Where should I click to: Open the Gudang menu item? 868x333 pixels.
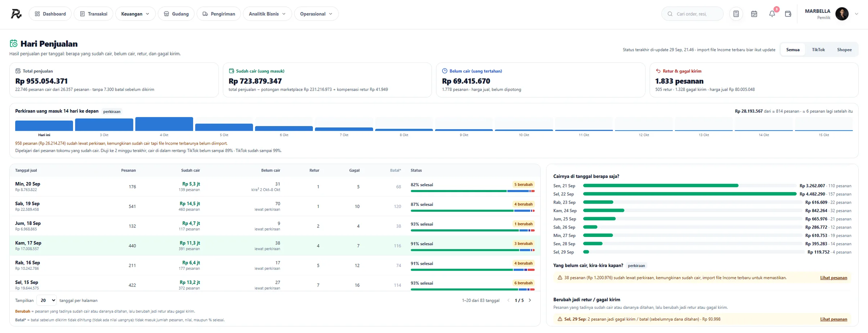click(x=176, y=14)
